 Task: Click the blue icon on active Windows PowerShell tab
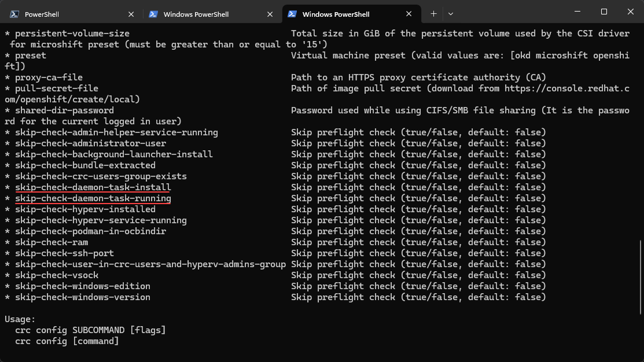click(292, 14)
